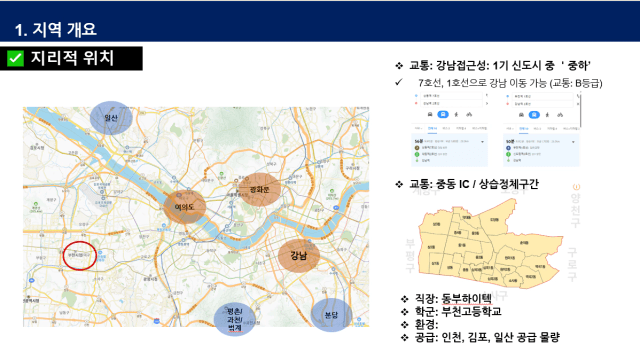Click the faded 구로구 label beside district map
This screenshot has width=640, height=360.
click(x=572, y=264)
